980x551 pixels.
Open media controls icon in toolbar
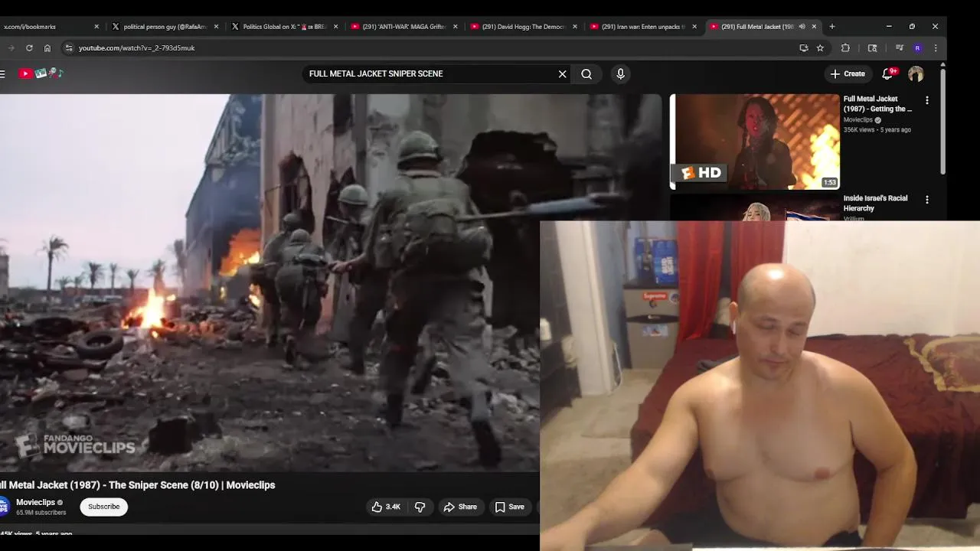click(x=900, y=47)
